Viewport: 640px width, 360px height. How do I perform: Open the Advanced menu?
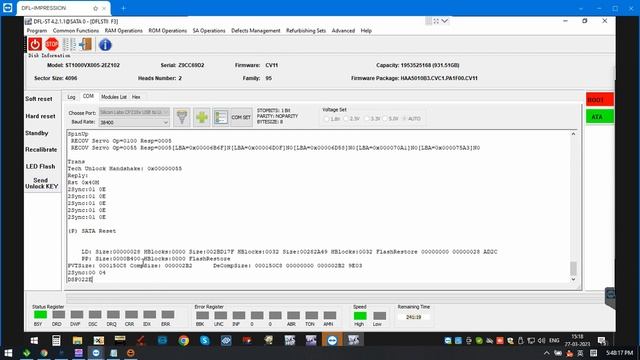(343, 31)
